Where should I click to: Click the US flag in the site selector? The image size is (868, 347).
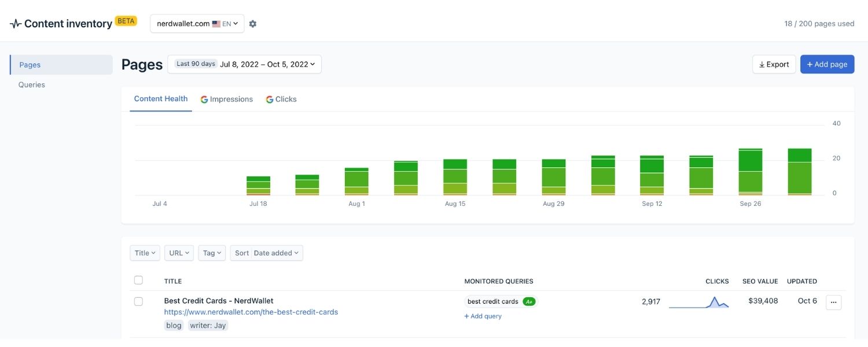tap(216, 23)
